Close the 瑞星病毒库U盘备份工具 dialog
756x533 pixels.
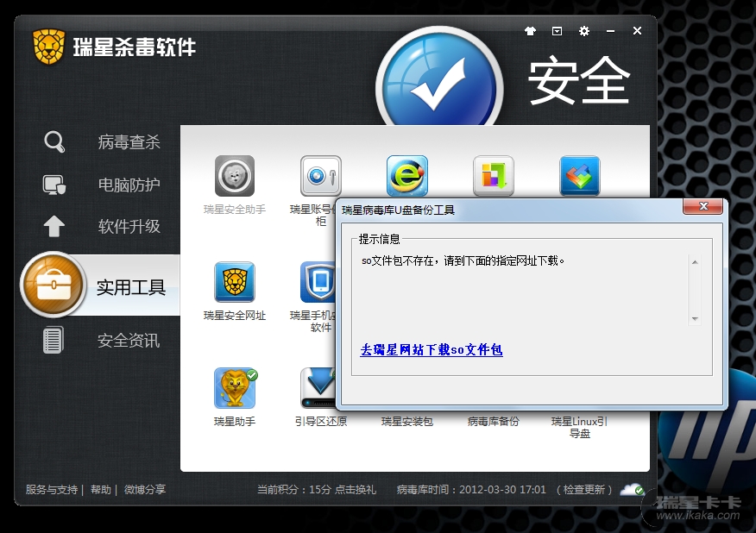[x=703, y=206]
